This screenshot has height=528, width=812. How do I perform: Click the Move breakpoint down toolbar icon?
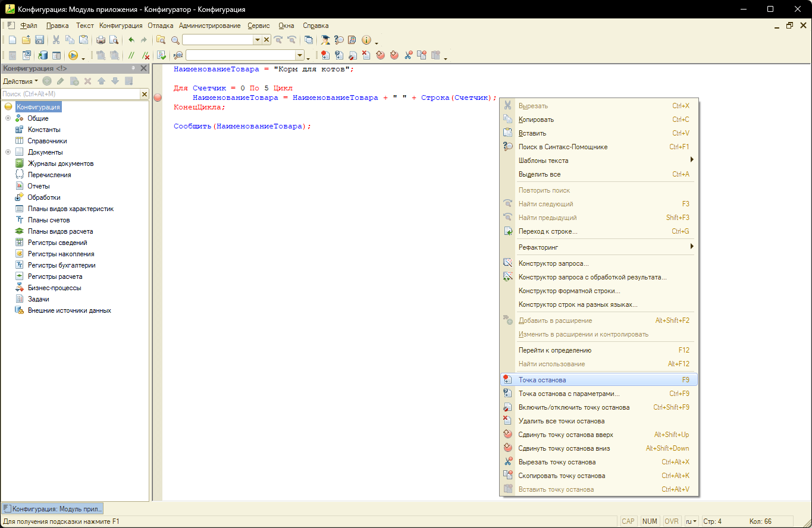point(394,55)
